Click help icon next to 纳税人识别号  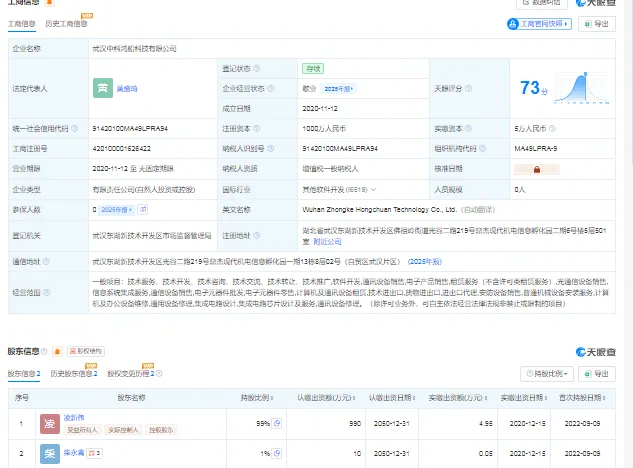270,149
